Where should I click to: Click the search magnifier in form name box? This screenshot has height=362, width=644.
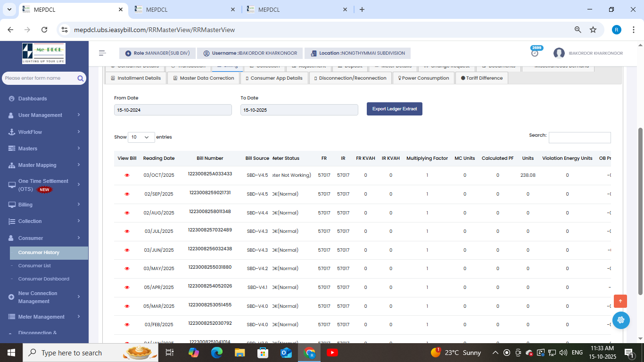tap(81, 78)
